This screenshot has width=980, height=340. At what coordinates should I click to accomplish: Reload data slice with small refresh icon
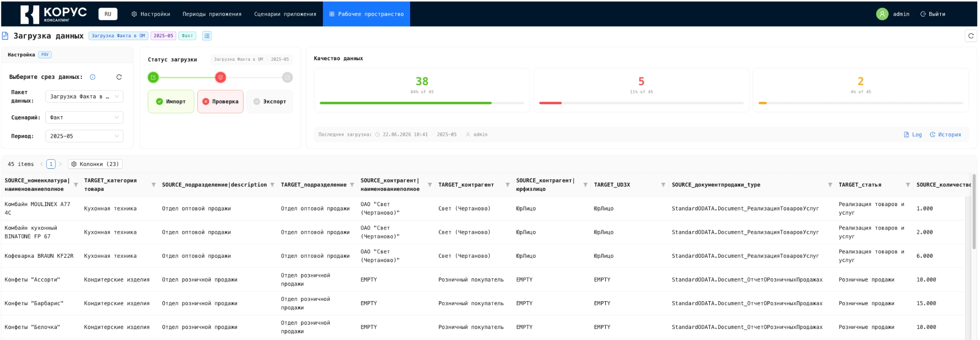(119, 77)
